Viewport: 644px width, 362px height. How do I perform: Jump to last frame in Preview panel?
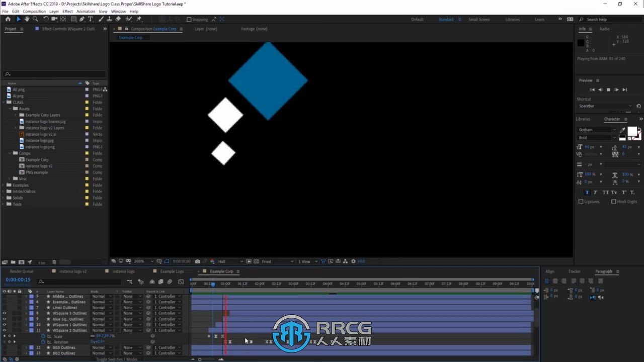[625, 89]
